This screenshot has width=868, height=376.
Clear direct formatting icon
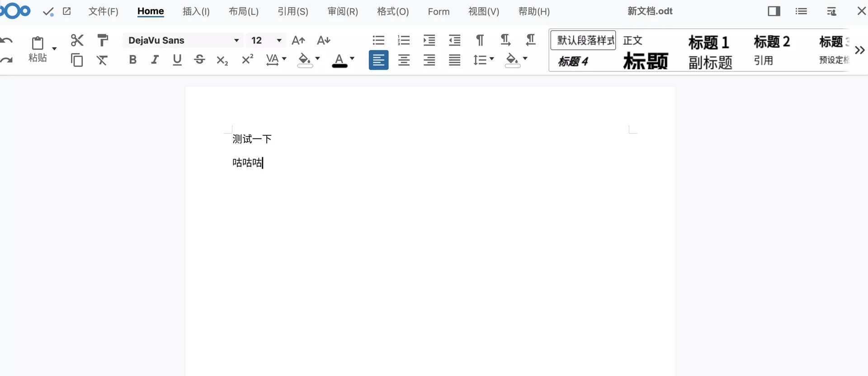pyautogui.click(x=103, y=60)
